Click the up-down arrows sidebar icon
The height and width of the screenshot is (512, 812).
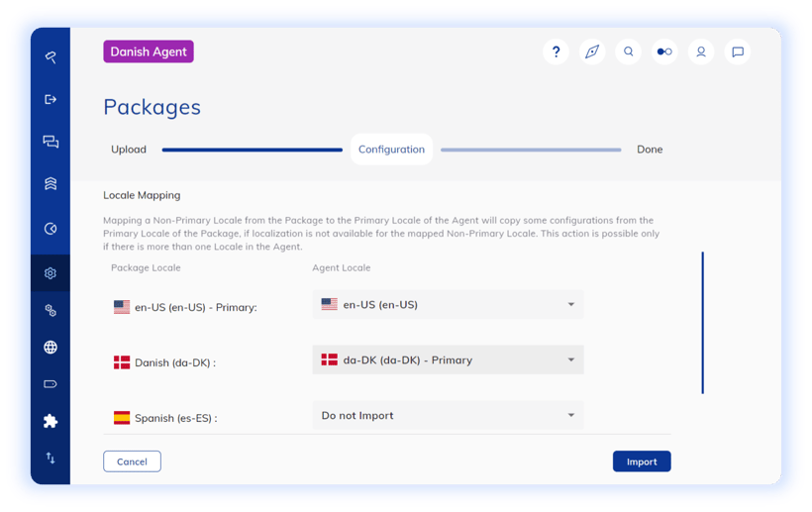51,458
